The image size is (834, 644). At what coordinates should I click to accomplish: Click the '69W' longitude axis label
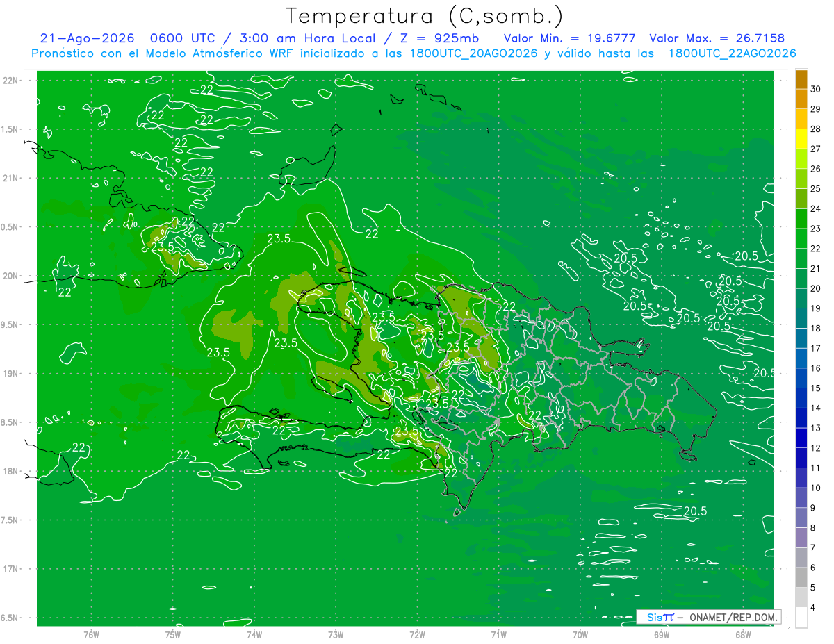(662, 634)
